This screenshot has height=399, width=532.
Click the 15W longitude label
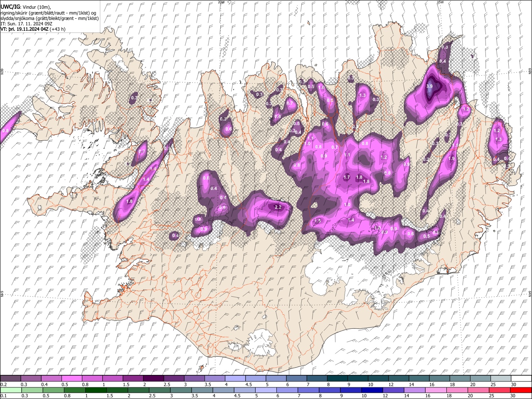pyautogui.click(x=440, y=2)
